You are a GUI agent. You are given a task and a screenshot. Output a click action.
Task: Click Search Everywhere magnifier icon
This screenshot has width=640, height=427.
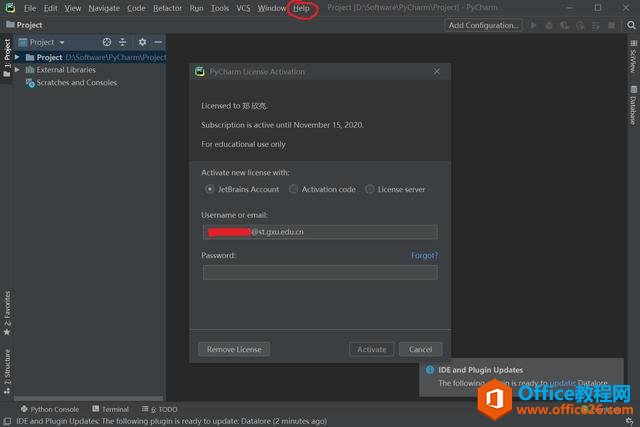click(x=631, y=25)
